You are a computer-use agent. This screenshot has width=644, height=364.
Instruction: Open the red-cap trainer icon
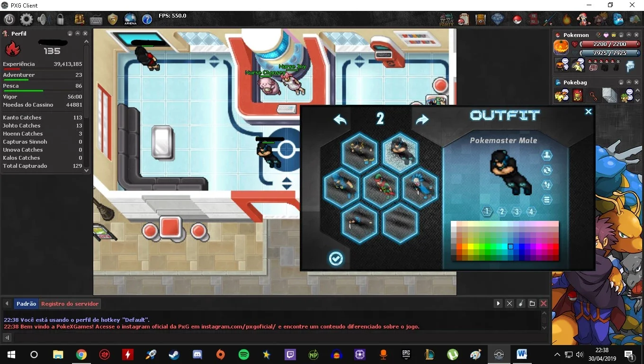[x=583, y=19]
